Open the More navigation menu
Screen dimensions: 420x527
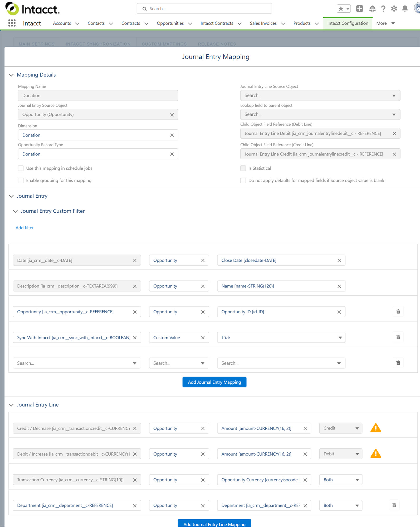385,23
